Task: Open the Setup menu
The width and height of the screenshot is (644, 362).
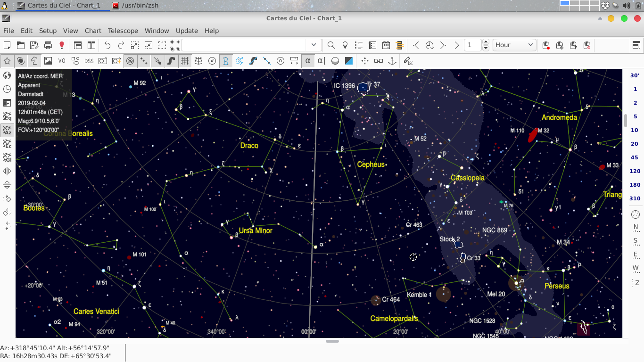Action: [x=48, y=31]
